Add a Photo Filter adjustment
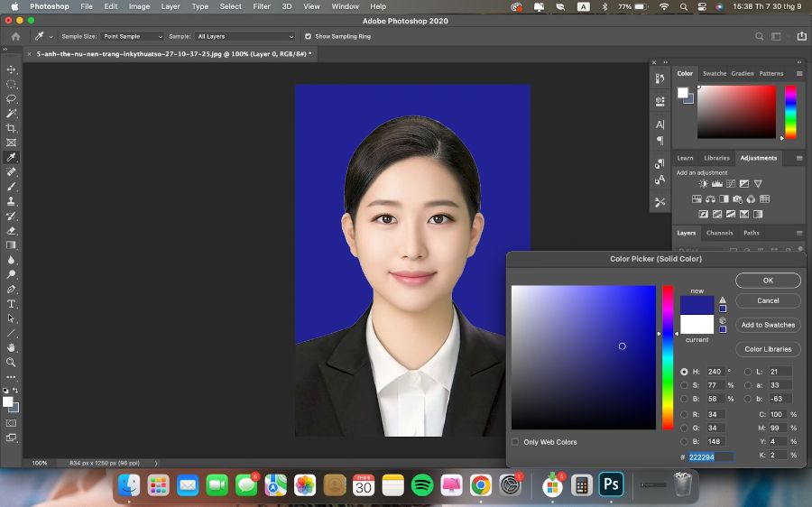The image size is (812, 507). point(737,198)
